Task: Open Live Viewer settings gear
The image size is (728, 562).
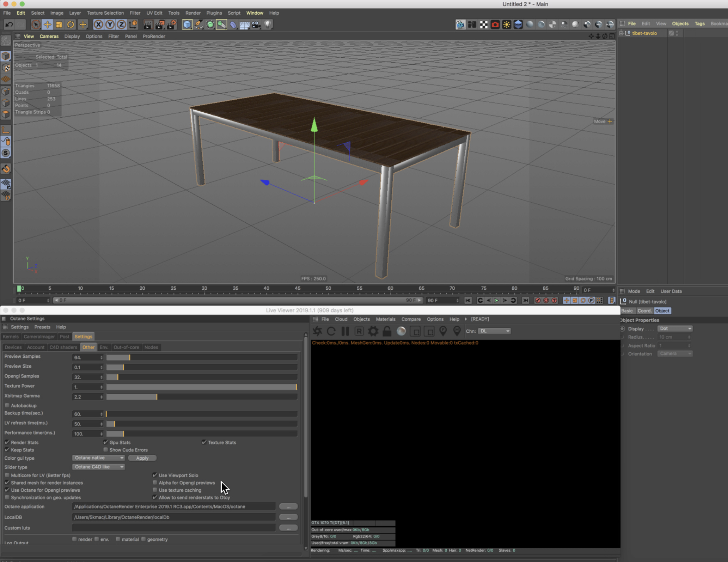Action: tap(373, 331)
